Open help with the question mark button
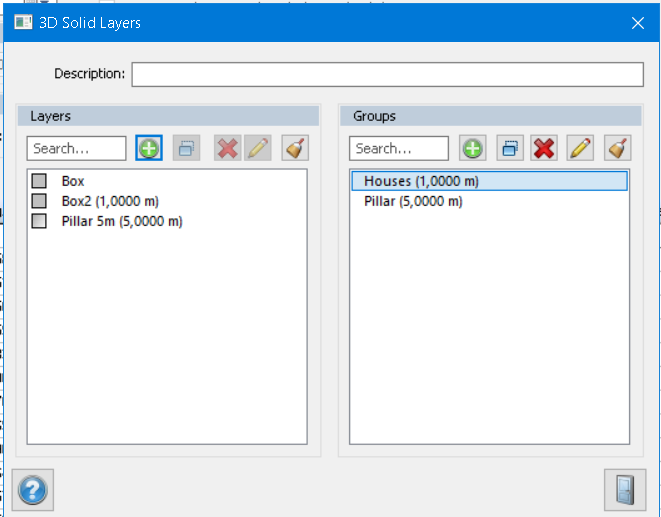This screenshot has height=517, width=661. [x=34, y=490]
